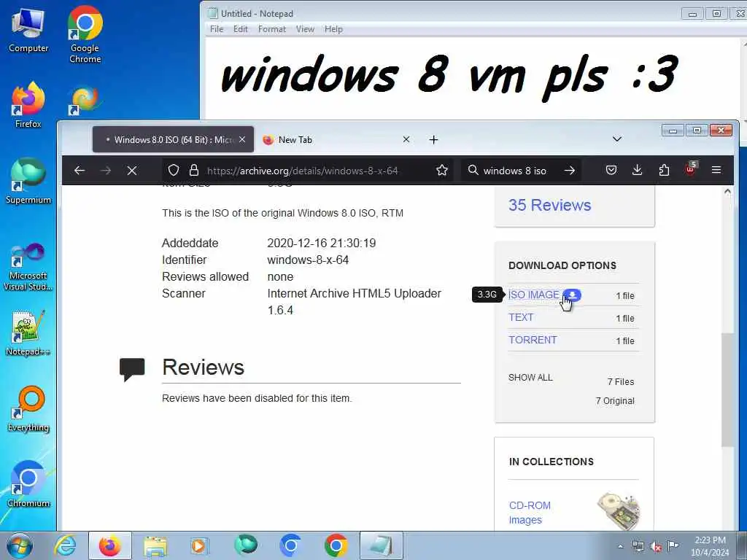Open the Pocket save icon
Image resolution: width=747 pixels, height=560 pixels.
point(611,170)
